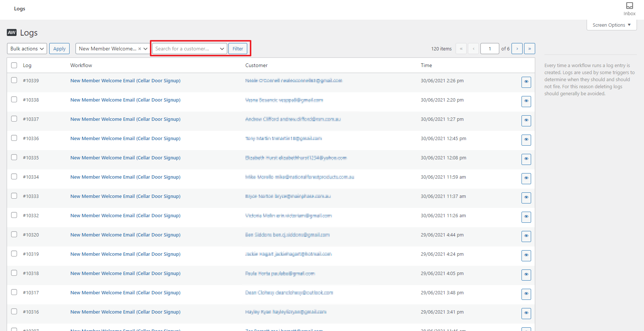644x331 pixels.
Task: Select the checkbox for log #10334
Action: (x=14, y=176)
